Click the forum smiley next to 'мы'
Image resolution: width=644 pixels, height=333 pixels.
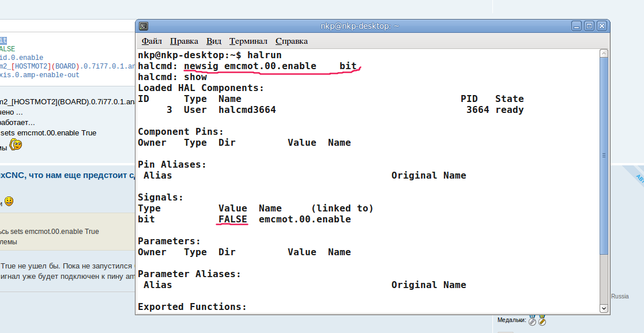tap(16, 145)
